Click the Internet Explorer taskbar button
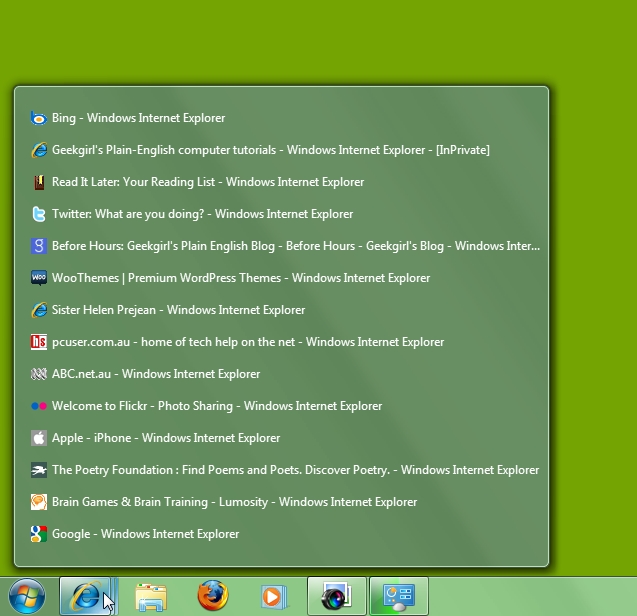 tap(89, 596)
